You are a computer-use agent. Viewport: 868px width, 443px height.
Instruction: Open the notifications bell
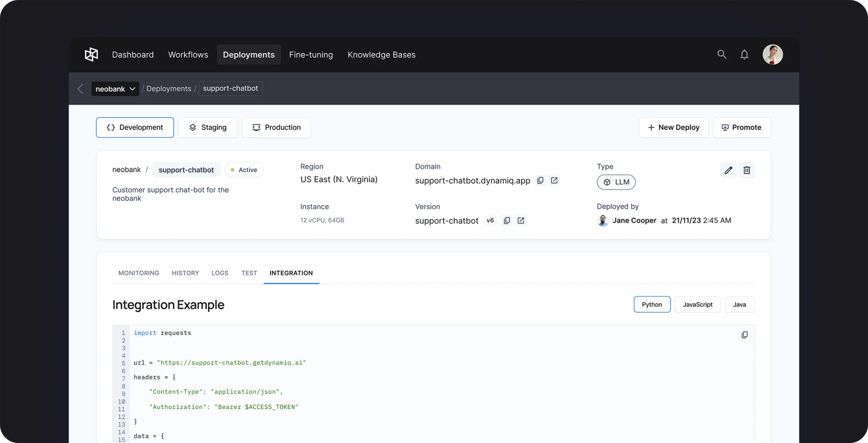(x=744, y=54)
